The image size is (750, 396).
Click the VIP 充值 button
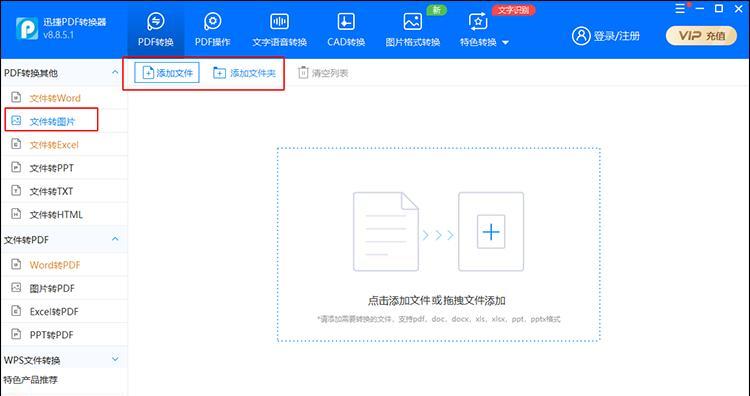pos(701,36)
